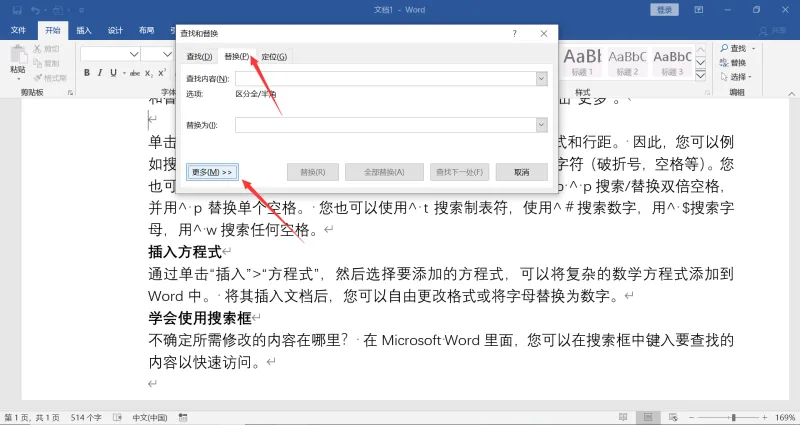Select the Design (设计) ribbon tab

click(x=115, y=30)
